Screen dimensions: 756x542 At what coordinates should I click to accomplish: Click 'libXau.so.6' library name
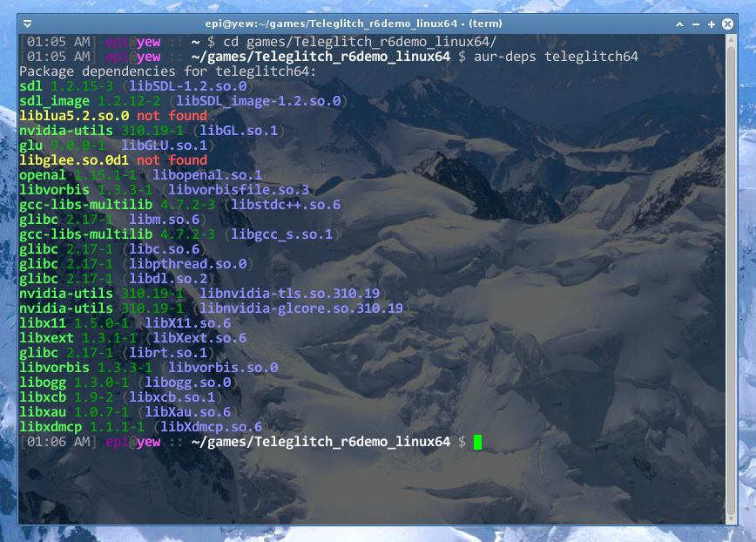(188, 412)
